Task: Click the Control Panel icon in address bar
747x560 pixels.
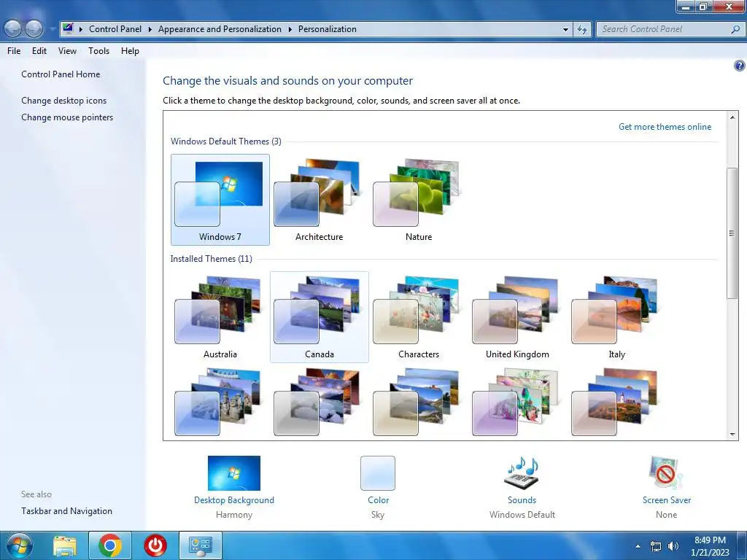Action: [68, 28]
